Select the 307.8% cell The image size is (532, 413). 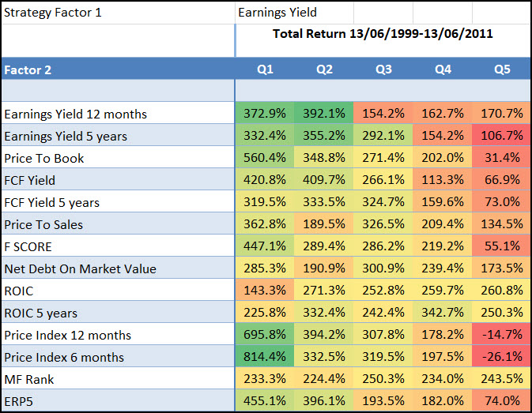[383, 334]
